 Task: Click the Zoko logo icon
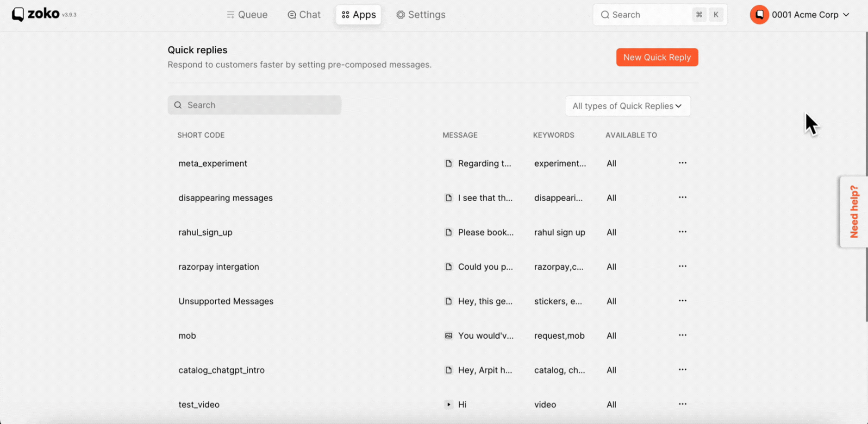tap(18, 14)
